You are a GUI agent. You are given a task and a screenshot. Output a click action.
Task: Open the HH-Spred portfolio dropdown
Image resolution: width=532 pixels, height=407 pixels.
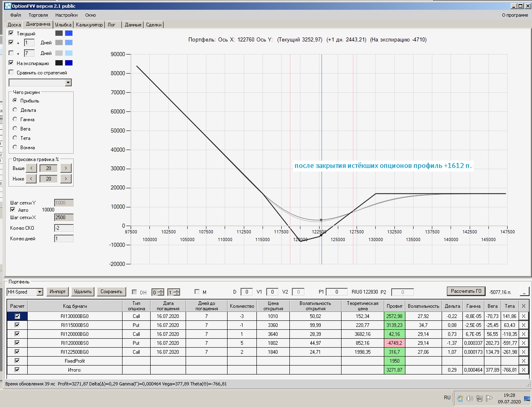point(39,292)
